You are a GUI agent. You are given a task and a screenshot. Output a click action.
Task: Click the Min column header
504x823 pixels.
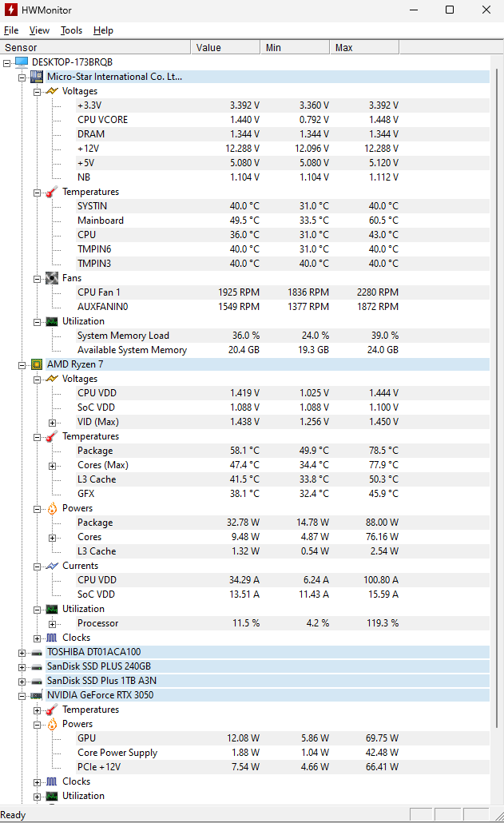(295, 48)
